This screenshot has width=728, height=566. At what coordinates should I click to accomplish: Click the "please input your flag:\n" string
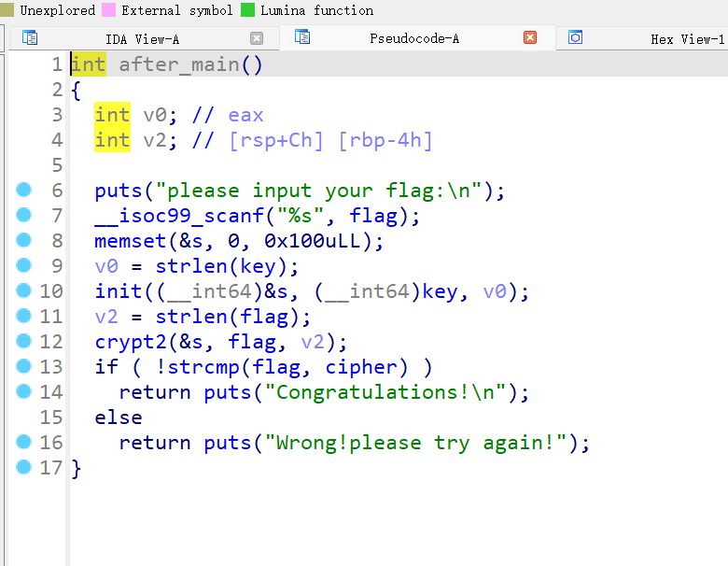318,191
